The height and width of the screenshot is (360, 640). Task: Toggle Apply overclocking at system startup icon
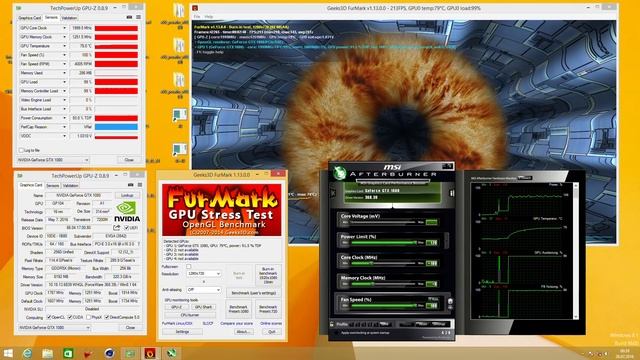336,333
